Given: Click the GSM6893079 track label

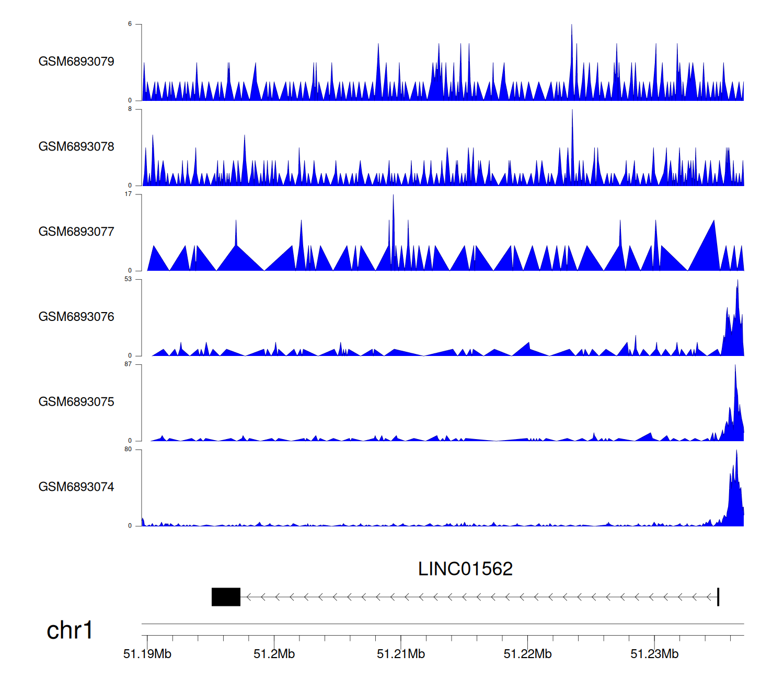Looking at the screenshot, I should [76, 62].
